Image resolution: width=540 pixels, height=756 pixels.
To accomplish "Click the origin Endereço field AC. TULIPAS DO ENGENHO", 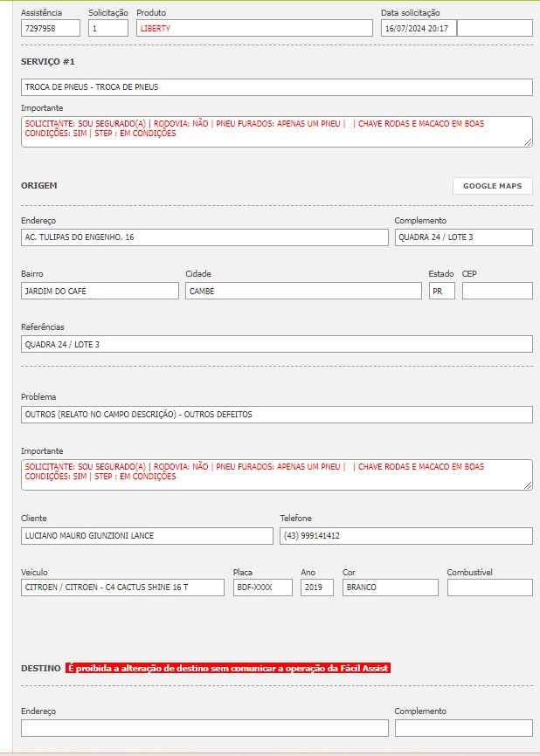I will [x=204, y=237].
